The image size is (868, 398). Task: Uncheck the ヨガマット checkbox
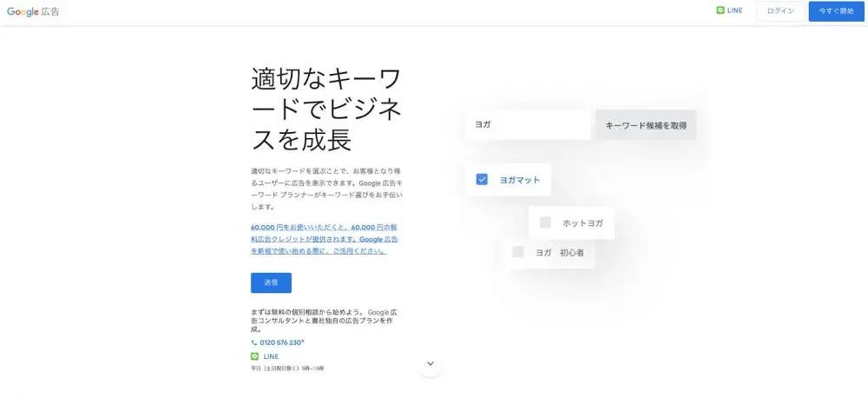[482, 180]
